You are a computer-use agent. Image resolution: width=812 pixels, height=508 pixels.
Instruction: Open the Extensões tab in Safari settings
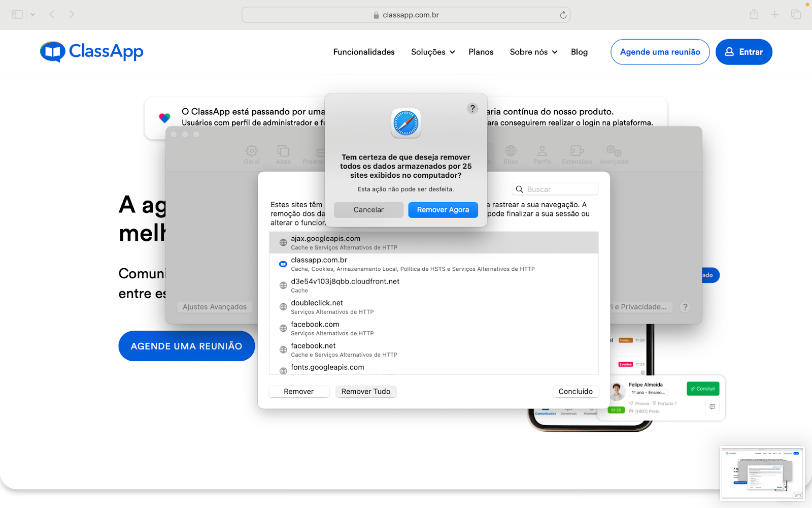click(577, 154)
